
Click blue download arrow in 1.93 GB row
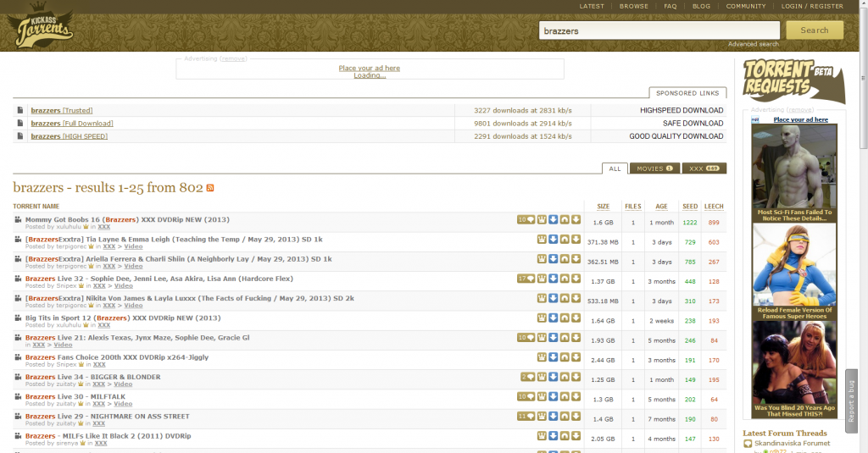click(x=553, y=337)
